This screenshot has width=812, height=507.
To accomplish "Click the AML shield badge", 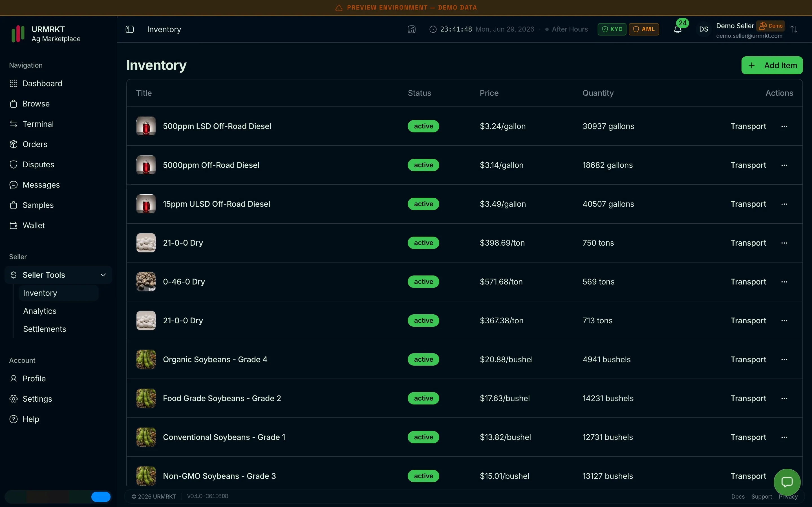I will tap(644, 29).
